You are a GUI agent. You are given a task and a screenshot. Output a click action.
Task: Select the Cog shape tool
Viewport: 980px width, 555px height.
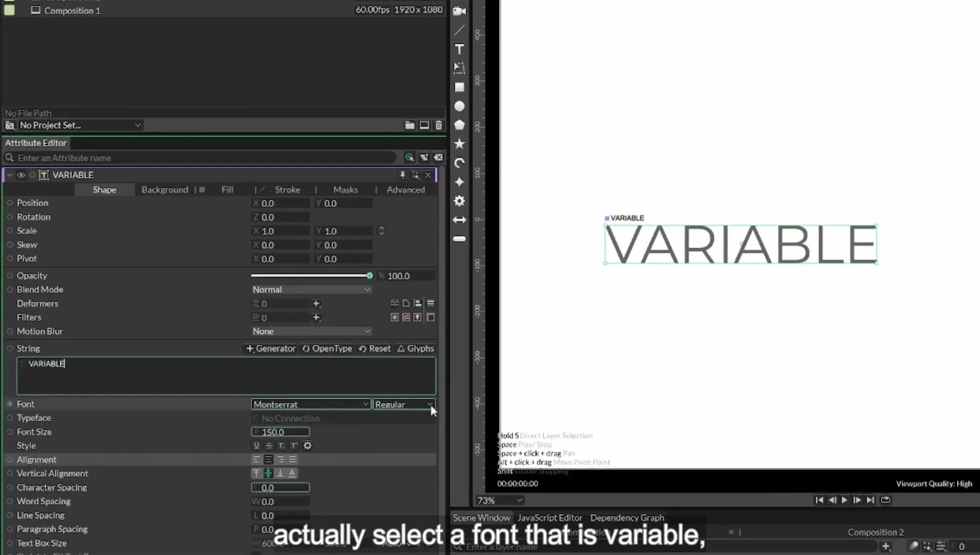click(x=459, y=201)
